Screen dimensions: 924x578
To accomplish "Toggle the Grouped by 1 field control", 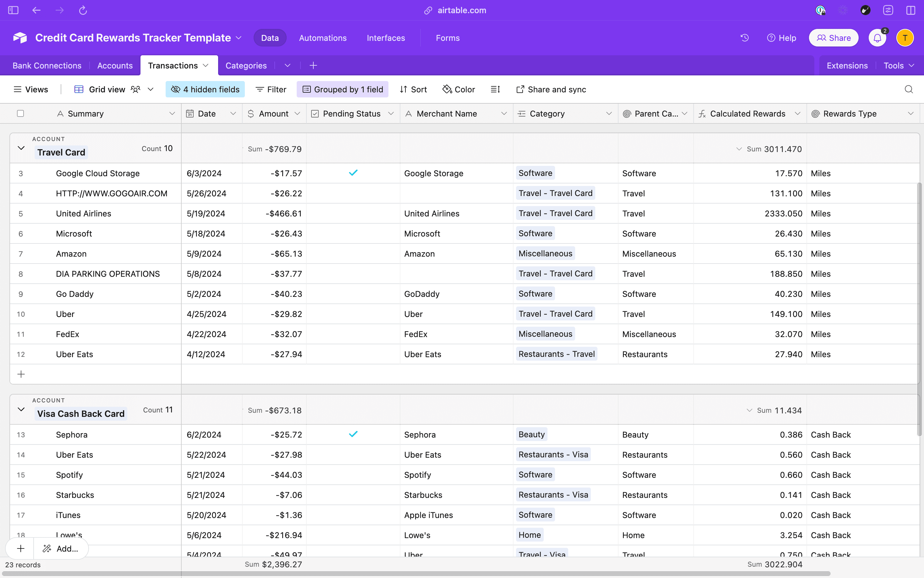I will 342,89.
